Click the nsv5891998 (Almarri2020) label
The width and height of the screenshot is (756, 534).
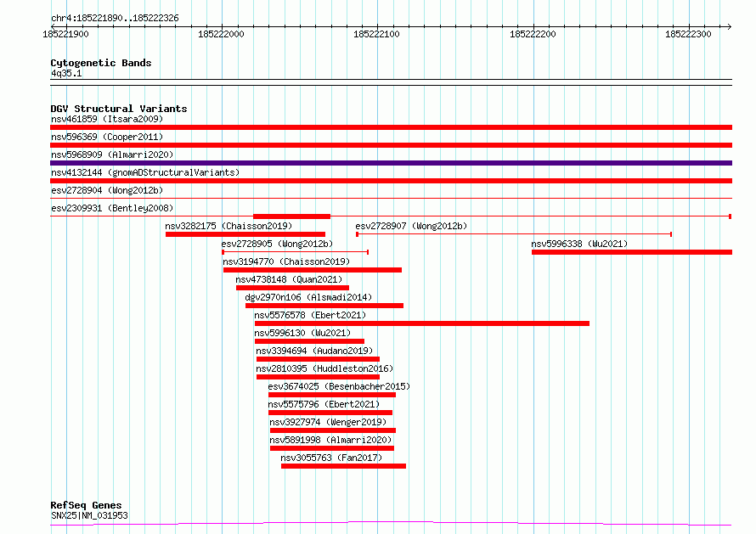(330, 440)
